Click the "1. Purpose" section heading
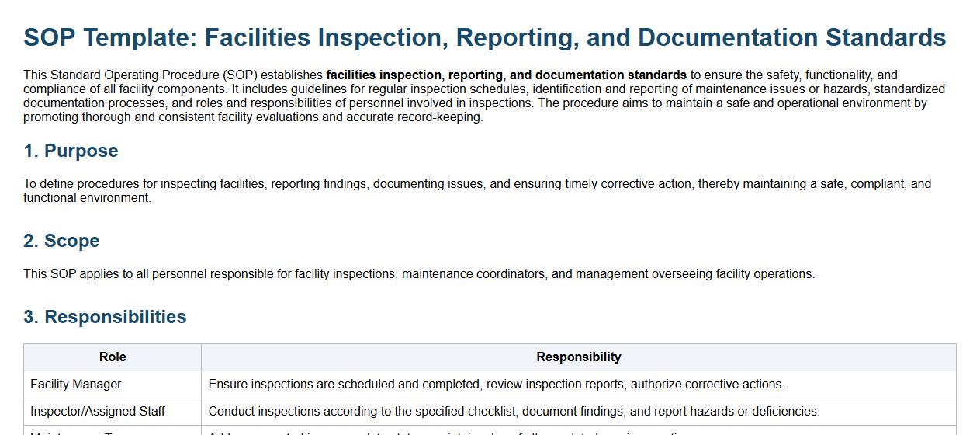This screenshot has height=435, width=980. pyautogui.click(x=71, y=151)
